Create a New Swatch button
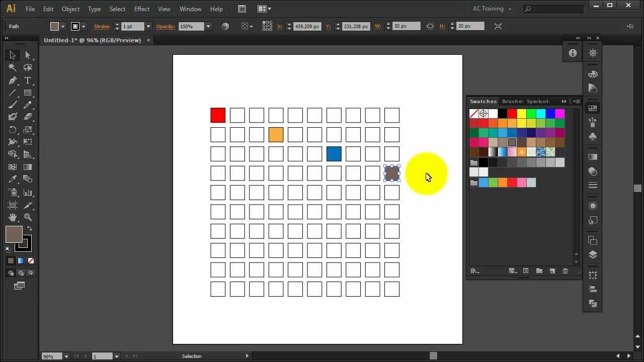This screenshot has height=362, width=644. click(552, 271)
